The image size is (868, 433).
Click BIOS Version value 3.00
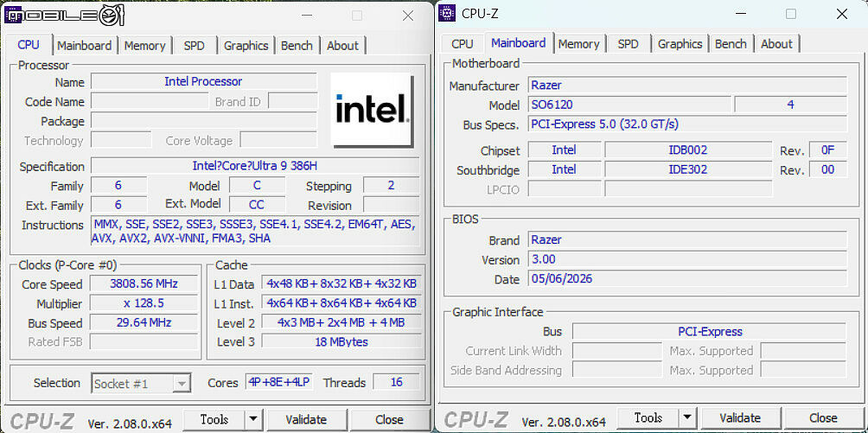coord(687,258)
